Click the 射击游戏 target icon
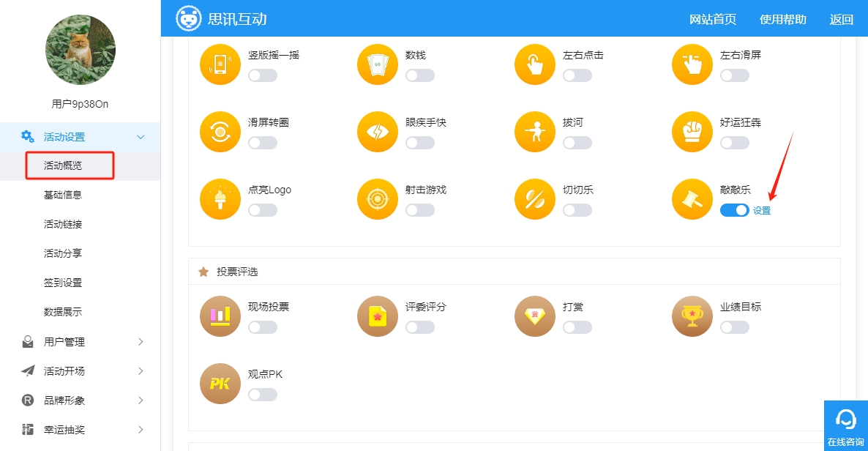Screen dimensions: 868x451 (378, 199)
